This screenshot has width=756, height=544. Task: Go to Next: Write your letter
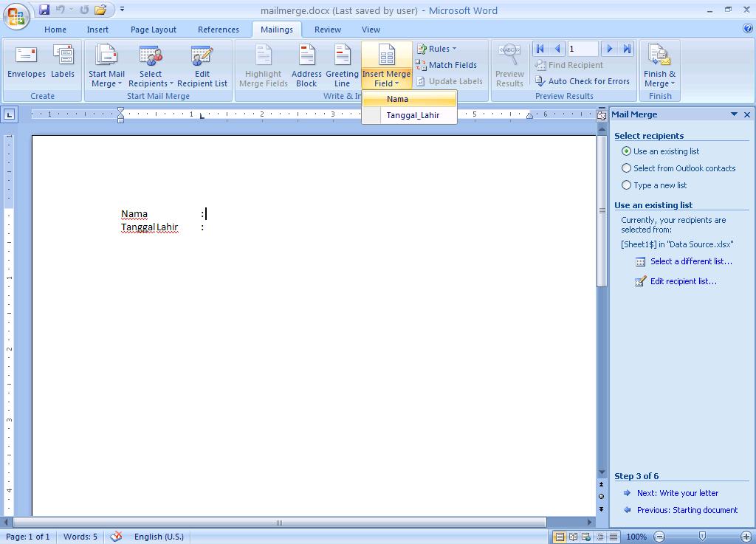click(x=678, y=493)
